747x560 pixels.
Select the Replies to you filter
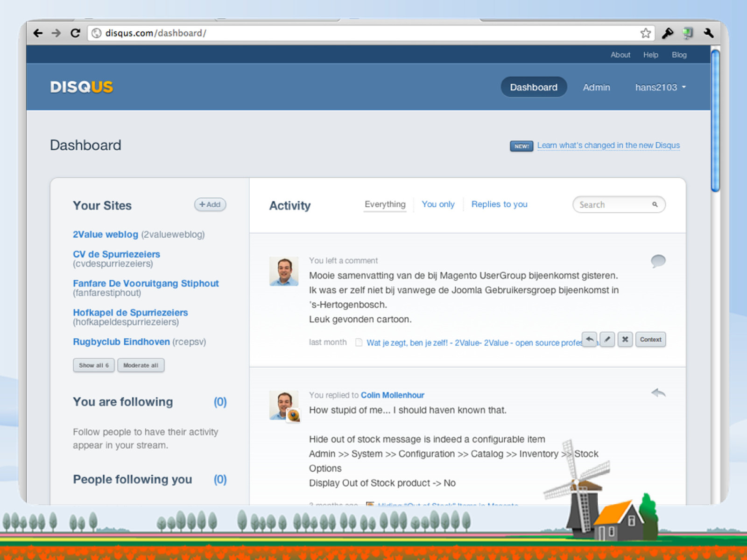point(499,204)
